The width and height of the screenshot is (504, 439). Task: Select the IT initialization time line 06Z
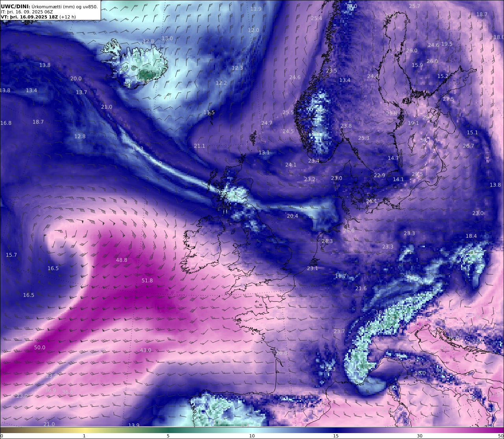point(27,12)
